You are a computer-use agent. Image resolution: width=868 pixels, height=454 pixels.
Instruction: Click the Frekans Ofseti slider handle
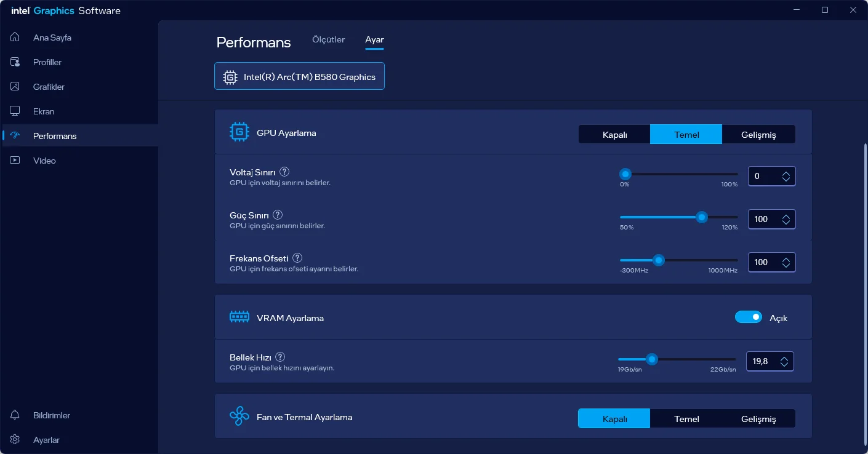659,260
